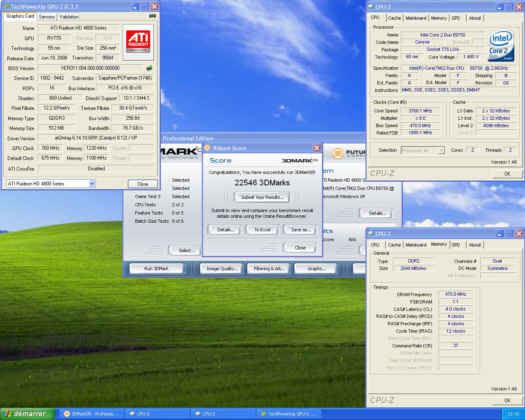Click the Run 3DMark button
The height and width of the screenshot is (420, 525).
[x=156, y=269]
